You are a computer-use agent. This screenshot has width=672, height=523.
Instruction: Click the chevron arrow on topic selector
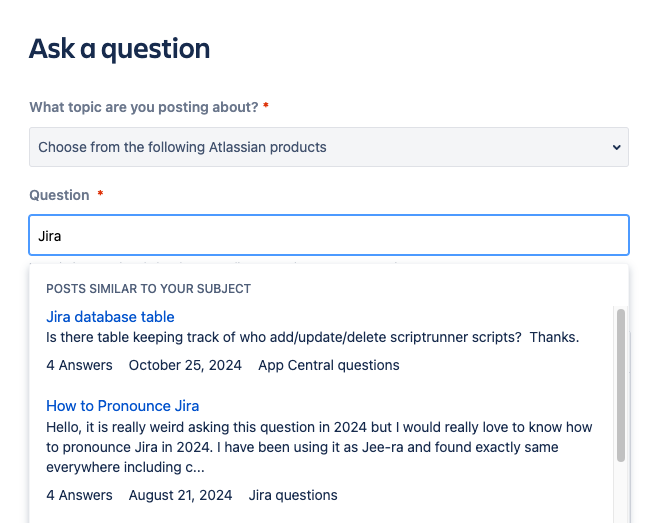615,148
